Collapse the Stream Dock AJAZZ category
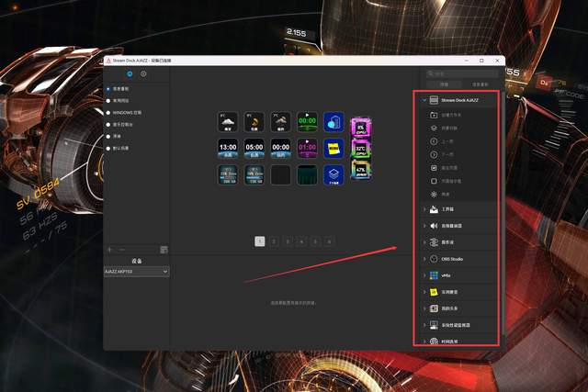This screenshot has height=392, width=588. (x=424, y=100)
